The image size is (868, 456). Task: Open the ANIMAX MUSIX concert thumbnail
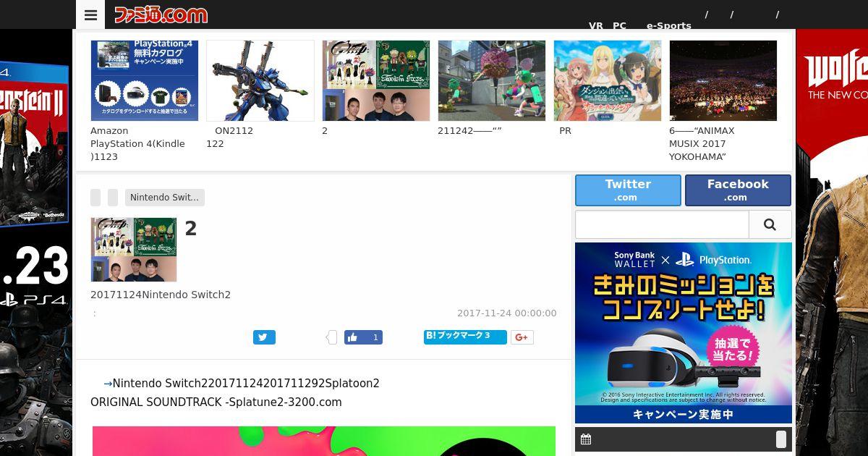click(x=723, y=80)
